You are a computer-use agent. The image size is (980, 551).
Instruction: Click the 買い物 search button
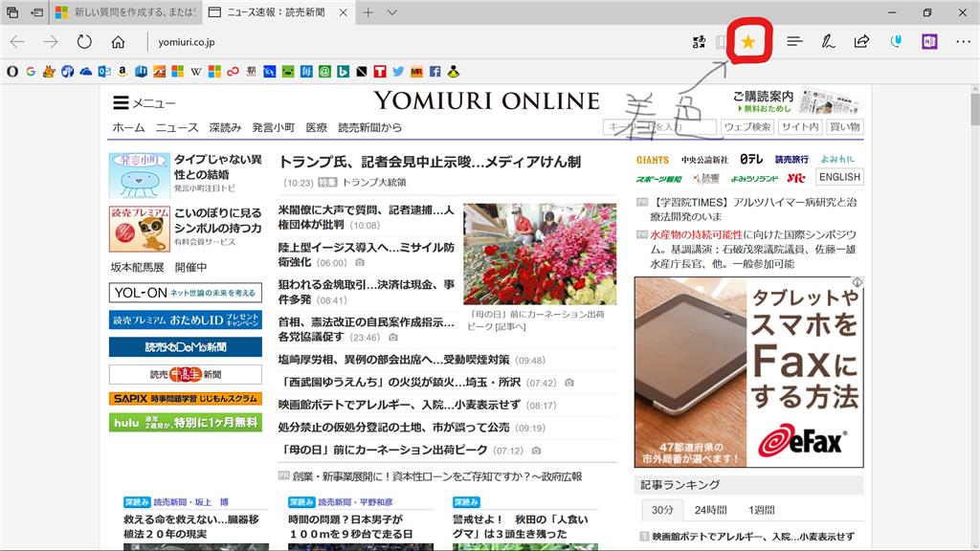coord(844,127)
